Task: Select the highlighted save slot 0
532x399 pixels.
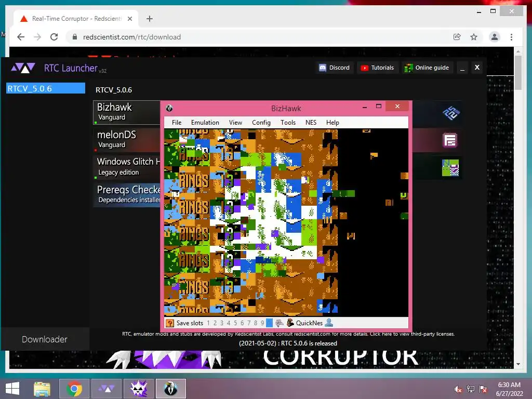Action: coord(270,323)
